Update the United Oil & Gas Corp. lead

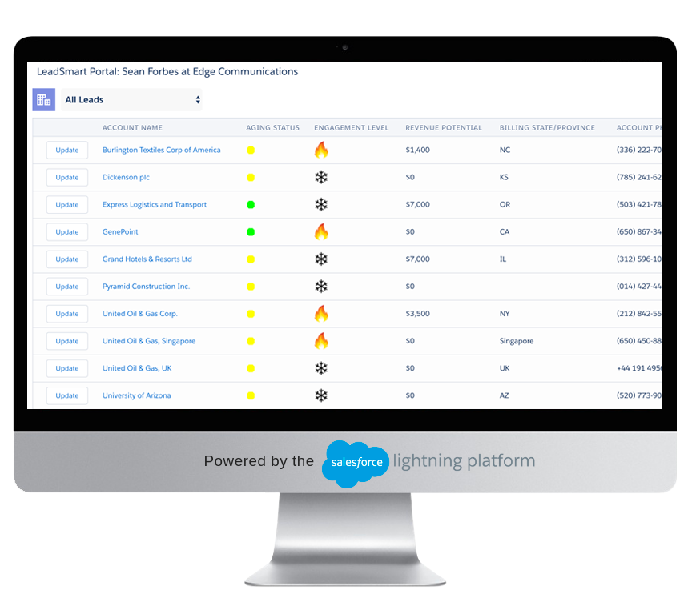(67, 314)
